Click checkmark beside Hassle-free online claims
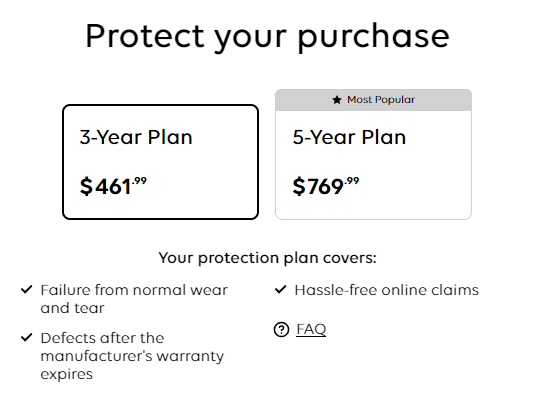 [281, 289]
